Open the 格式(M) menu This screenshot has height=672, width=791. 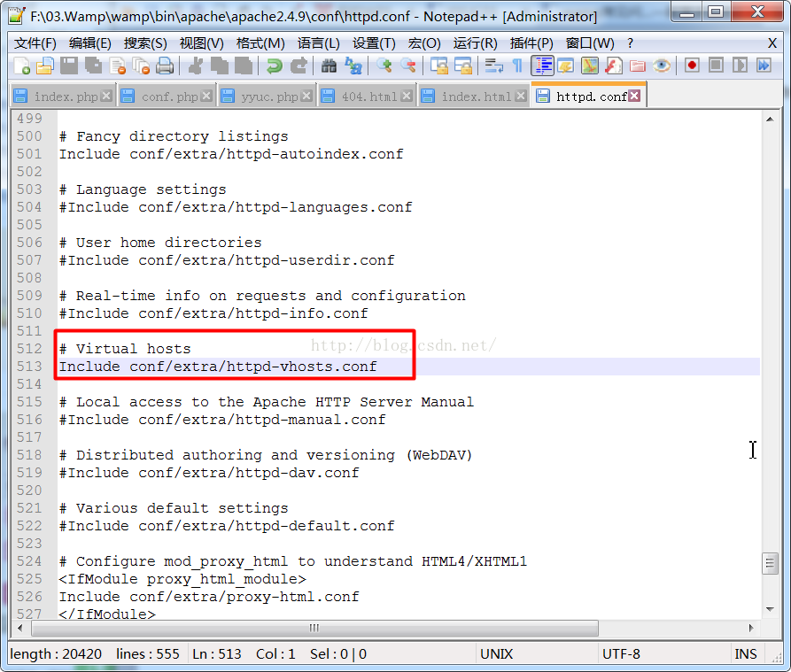(260, 43)
